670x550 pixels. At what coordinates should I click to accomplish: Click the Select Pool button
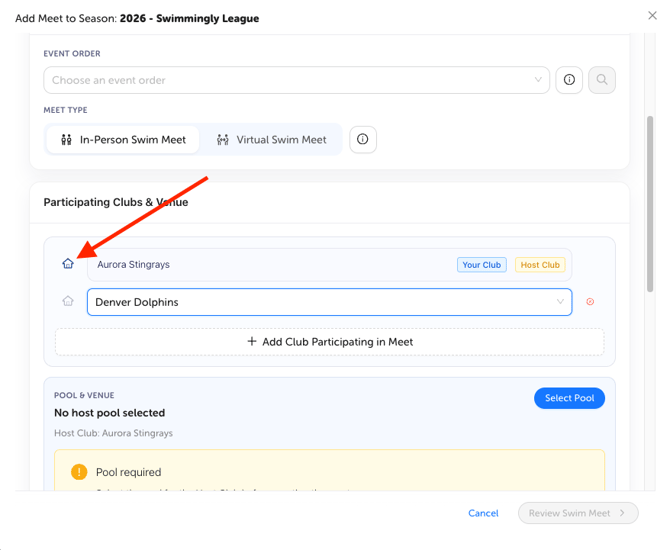point(569,398)
